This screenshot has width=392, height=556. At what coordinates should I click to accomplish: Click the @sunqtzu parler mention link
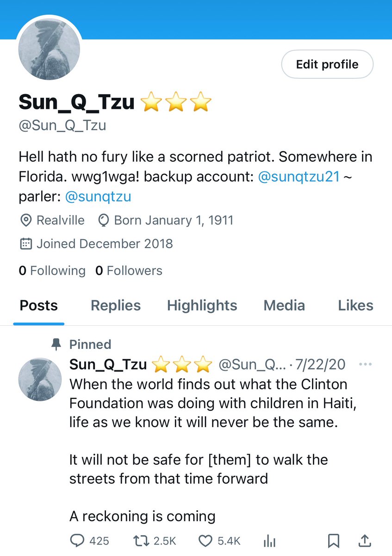tap(98, 196)
